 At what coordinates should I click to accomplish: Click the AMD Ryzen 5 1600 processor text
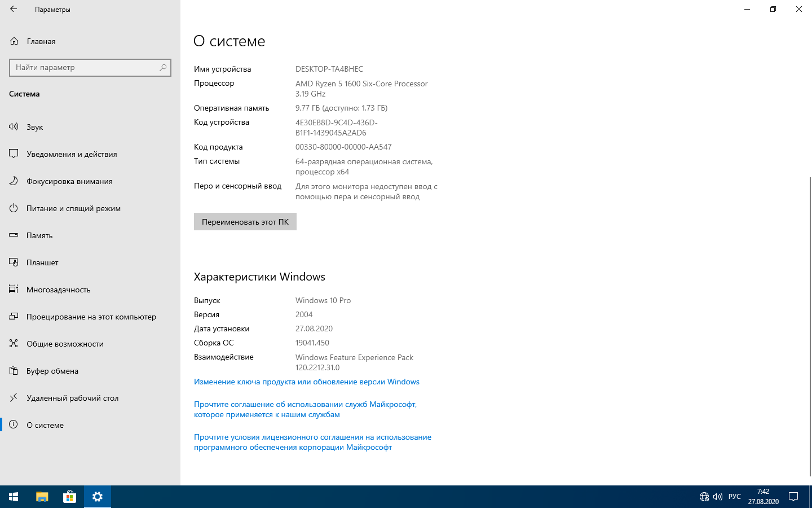(x=361, y=89)
